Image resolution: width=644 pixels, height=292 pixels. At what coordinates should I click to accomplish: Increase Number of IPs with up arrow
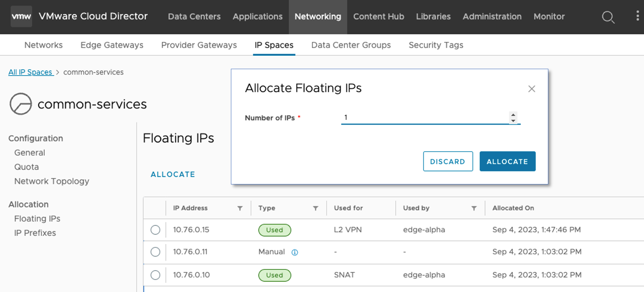click(513, 115)
